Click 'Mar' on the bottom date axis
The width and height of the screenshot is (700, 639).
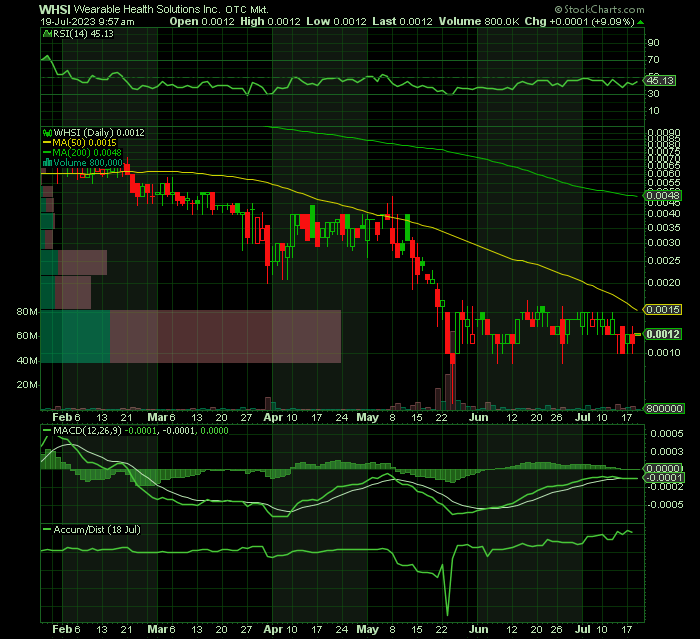(x=157, y=630)
